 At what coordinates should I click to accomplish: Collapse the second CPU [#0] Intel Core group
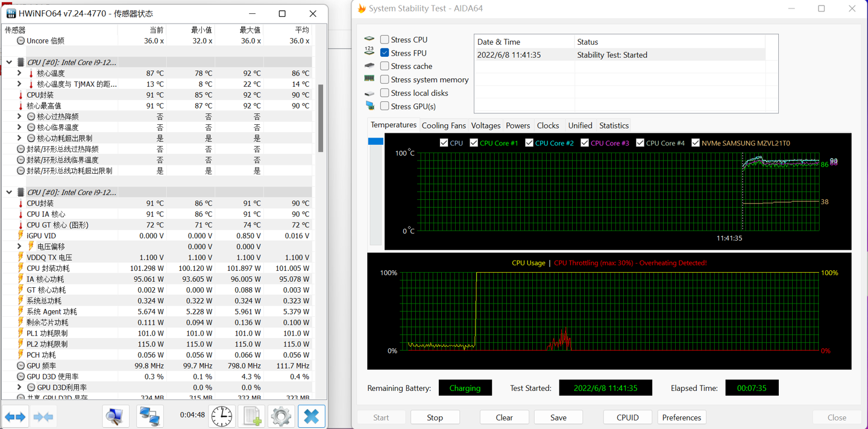point(9,192)
